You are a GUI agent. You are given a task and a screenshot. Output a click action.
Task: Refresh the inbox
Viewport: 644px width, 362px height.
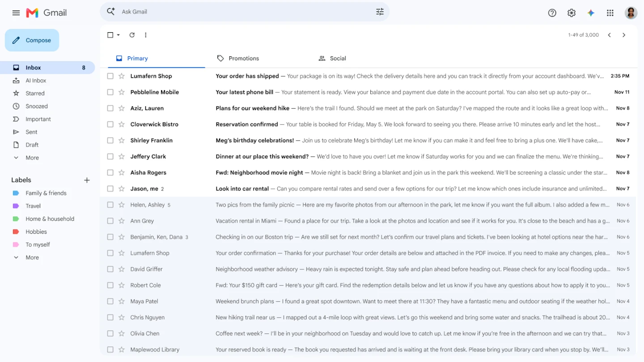132,35
